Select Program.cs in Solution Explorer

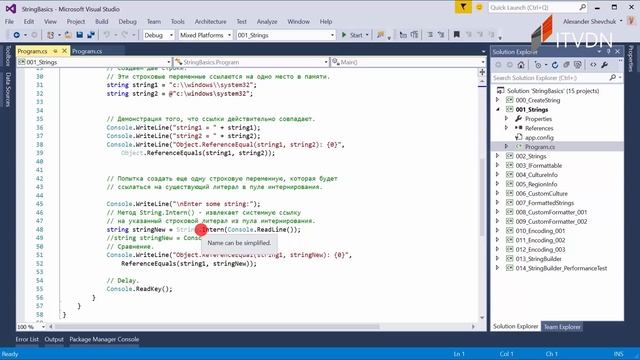(x=540, y=147)
